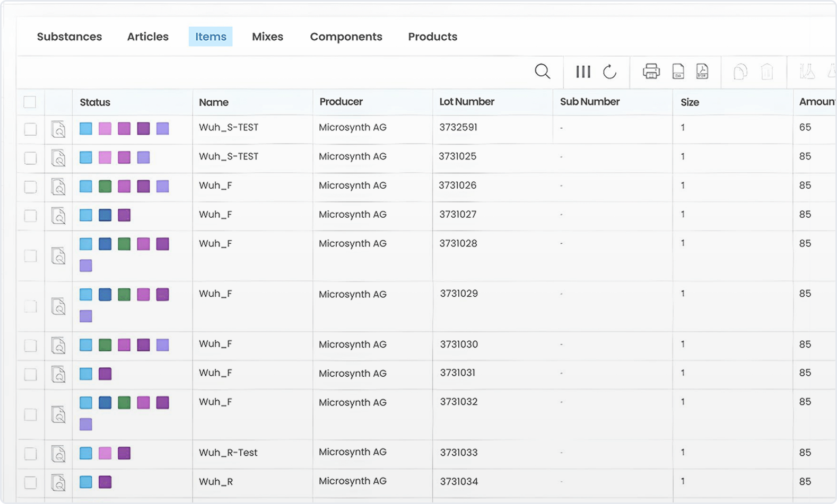Print the items list
The width and height of the screenshot is (837, 504).
[651, 71]
